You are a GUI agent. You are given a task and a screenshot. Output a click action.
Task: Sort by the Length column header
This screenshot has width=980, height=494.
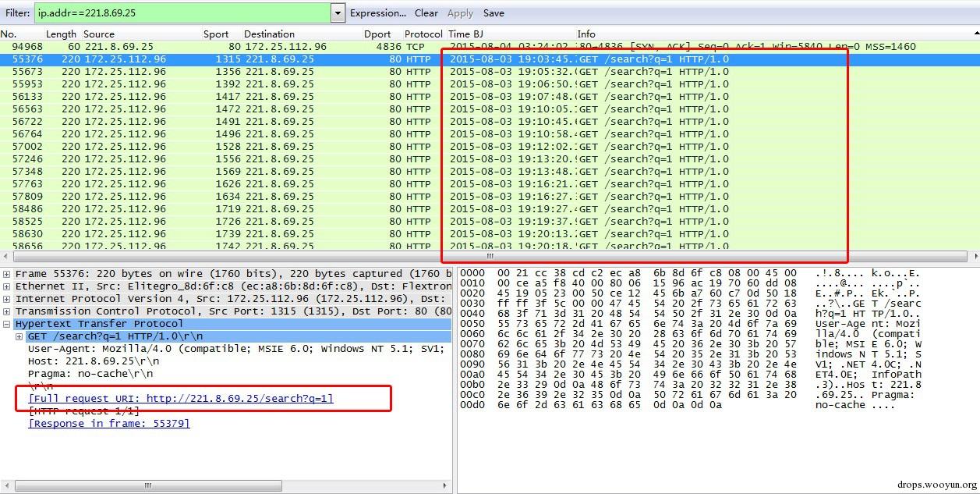coord(61,34)
